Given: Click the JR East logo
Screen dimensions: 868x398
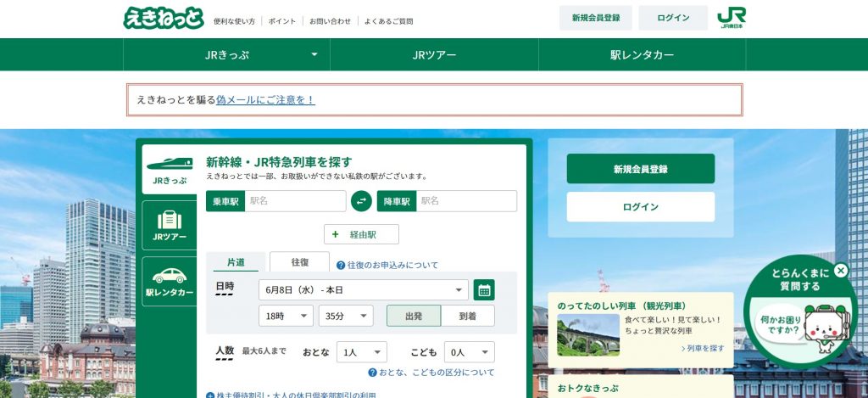Looking at the screenshot, I should click(731, 18).
